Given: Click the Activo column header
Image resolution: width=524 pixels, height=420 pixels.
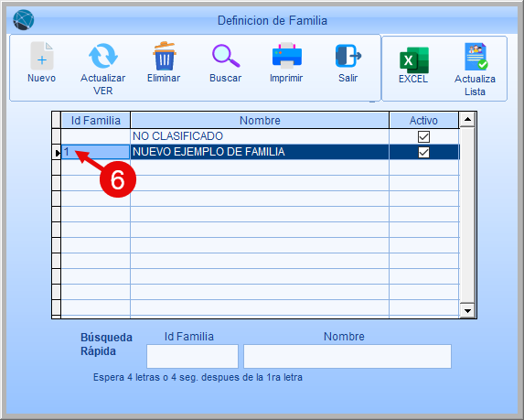Looking at the screenshot, I should point(423,121).
